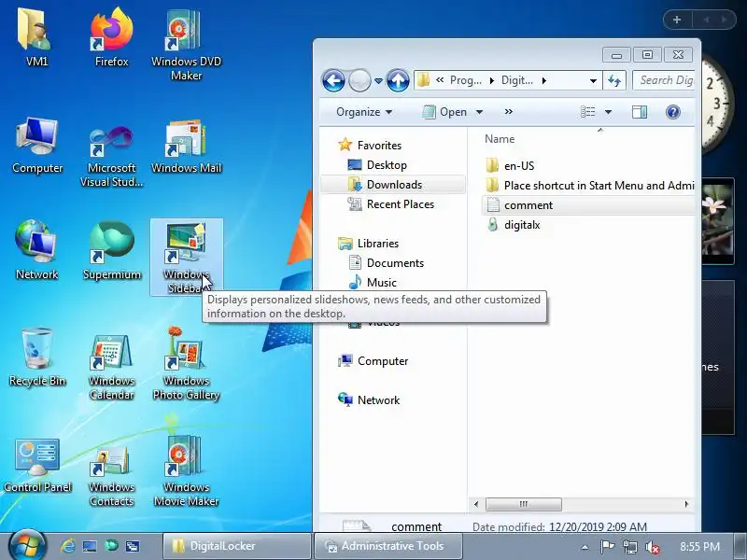This screenshot has height=560, width=747.
Task: Expand the Digit... breadcrumb arrow
Action: point(543,80)
